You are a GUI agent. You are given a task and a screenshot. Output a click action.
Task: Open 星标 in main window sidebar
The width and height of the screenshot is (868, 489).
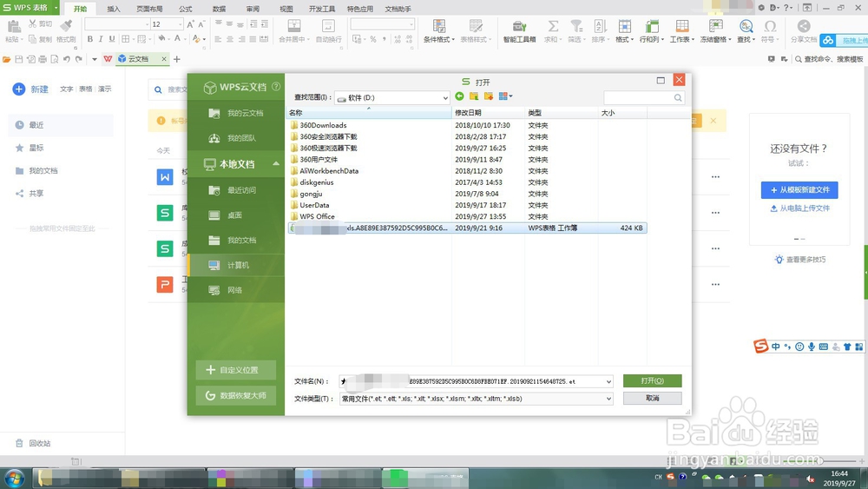(61, 148)
